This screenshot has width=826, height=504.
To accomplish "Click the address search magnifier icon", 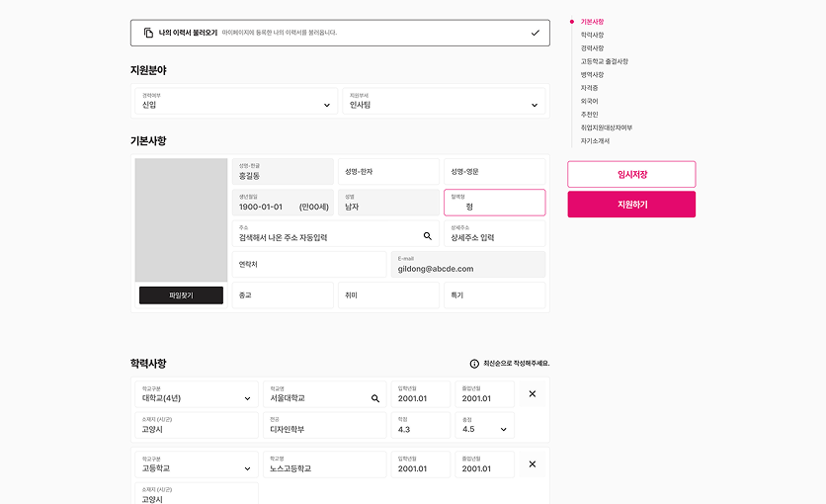I will tap(428, 236).
